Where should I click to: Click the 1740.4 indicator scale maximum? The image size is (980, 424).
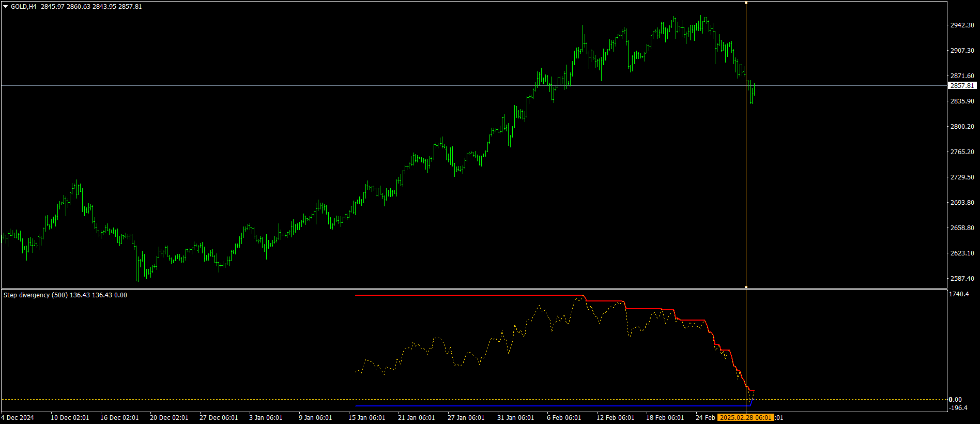[959, 294]
